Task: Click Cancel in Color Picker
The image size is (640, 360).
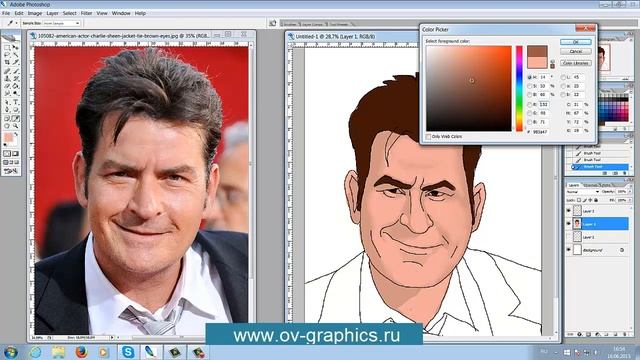Action: [576, 52]
